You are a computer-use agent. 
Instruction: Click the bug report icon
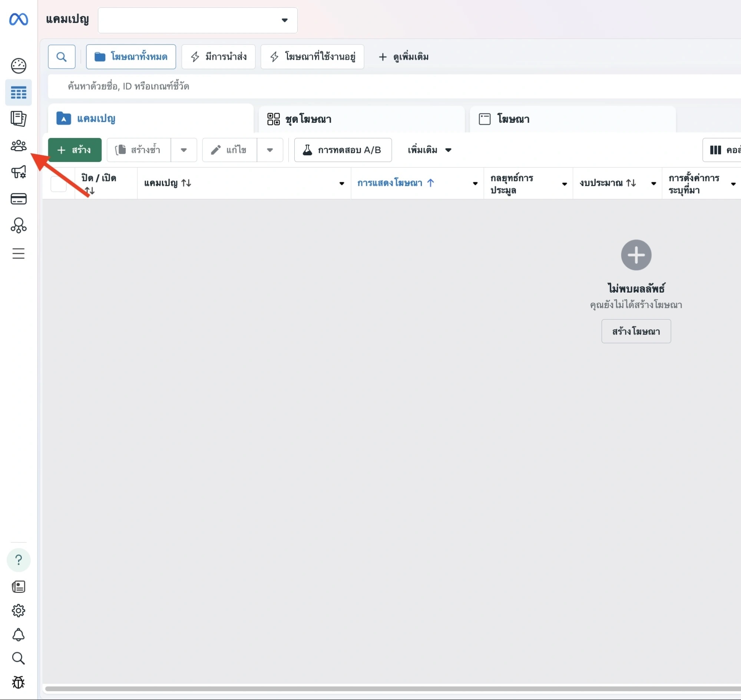click(18, 682)
